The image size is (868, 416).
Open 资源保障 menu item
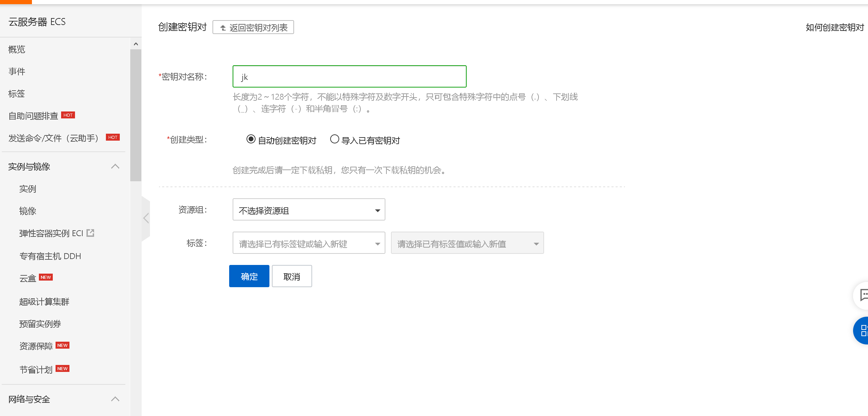[36, 346]
